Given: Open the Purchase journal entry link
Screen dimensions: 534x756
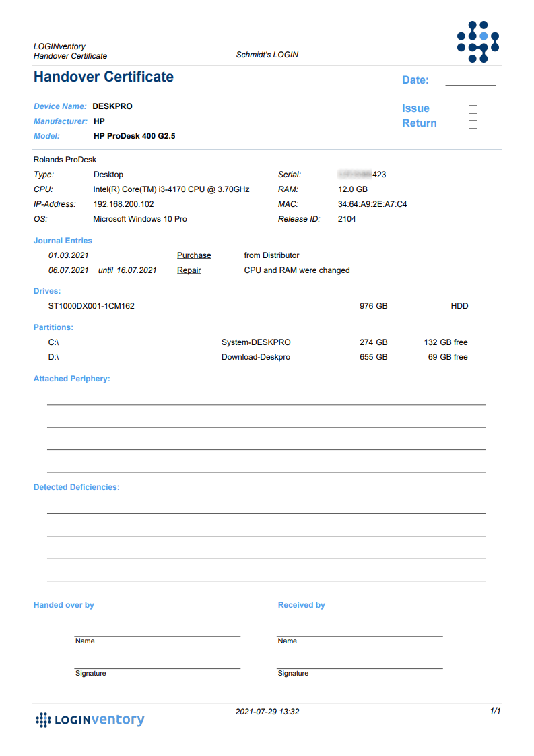Looking at the screenshot, I should (194, 255).
